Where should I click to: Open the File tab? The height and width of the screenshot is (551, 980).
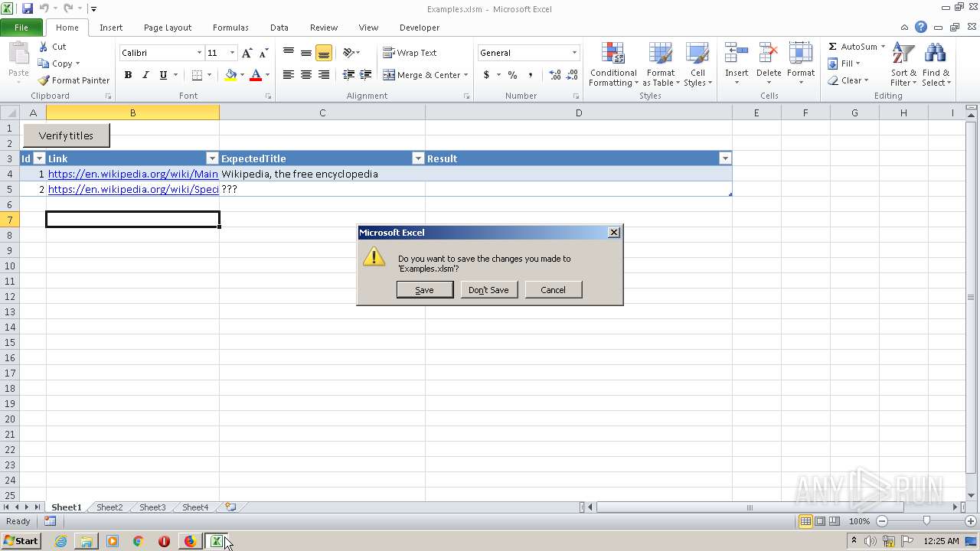(x=21, y=28)
